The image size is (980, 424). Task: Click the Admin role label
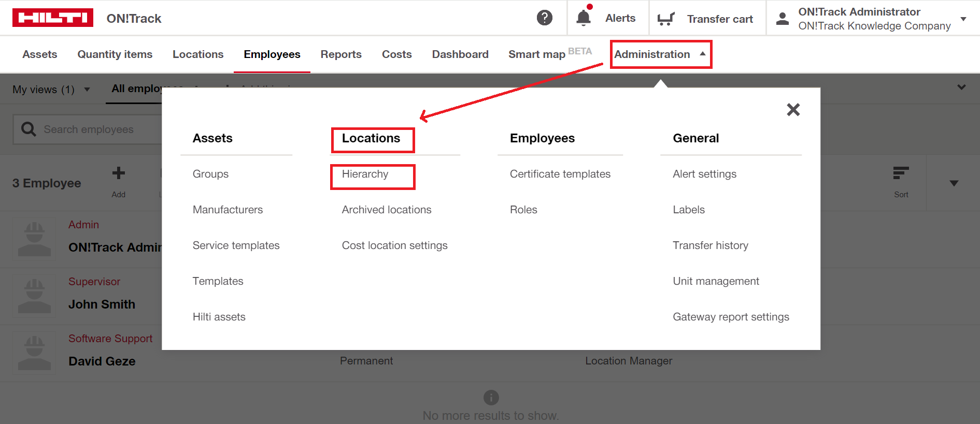83,225
